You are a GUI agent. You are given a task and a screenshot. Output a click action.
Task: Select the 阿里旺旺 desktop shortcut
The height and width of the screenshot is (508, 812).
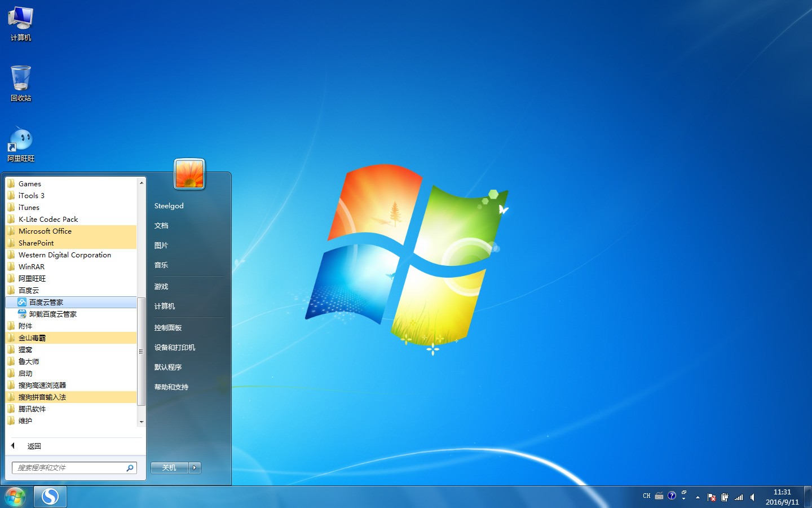click(x=21, y=144)
